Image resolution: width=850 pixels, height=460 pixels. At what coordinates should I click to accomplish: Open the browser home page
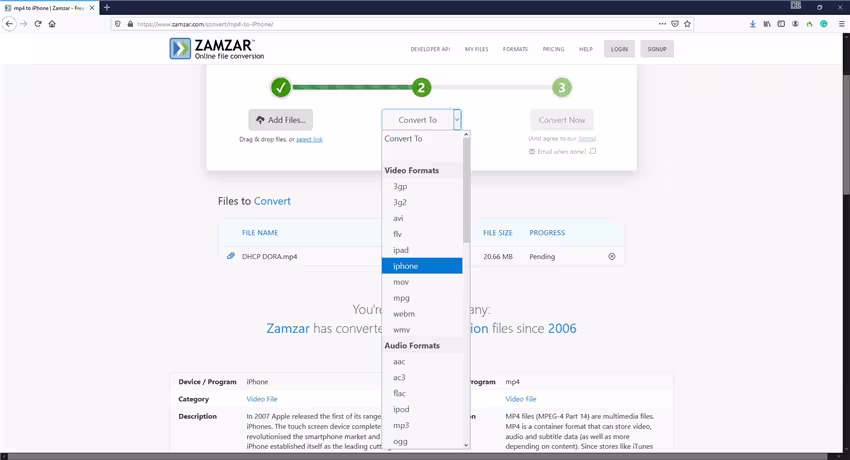[x=52, y=24]
